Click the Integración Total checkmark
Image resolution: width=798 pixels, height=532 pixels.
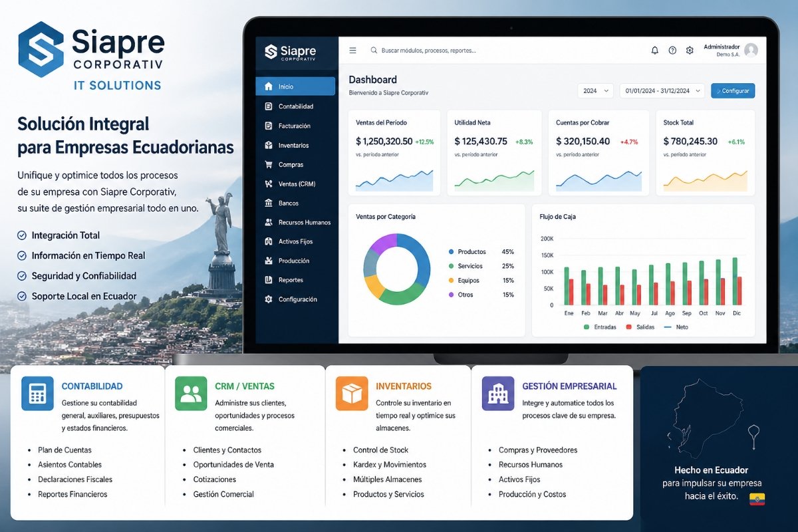22,235
